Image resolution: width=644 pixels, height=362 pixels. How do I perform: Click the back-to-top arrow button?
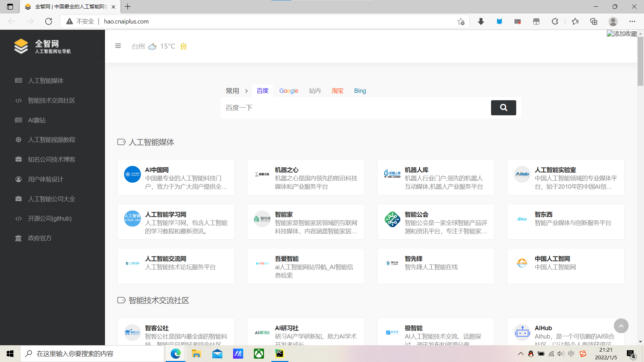[x=621, y=326]
